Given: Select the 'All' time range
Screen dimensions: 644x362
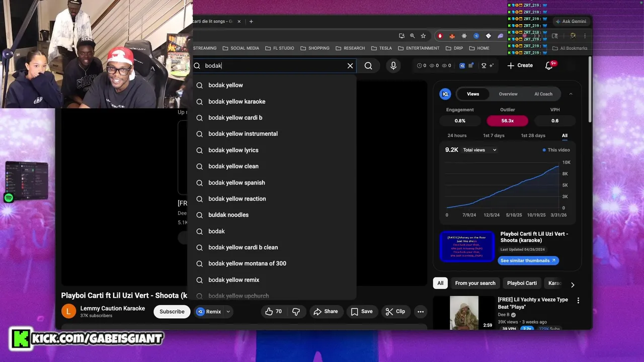Looking at the screenshot, I should (565, 136).
